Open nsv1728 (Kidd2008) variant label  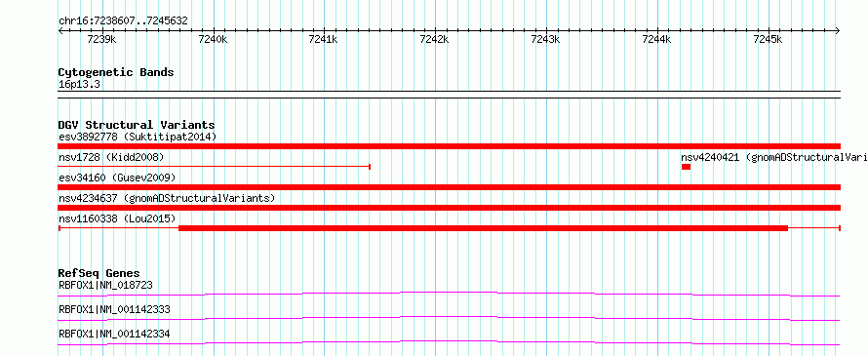click(x=111, y=157)
